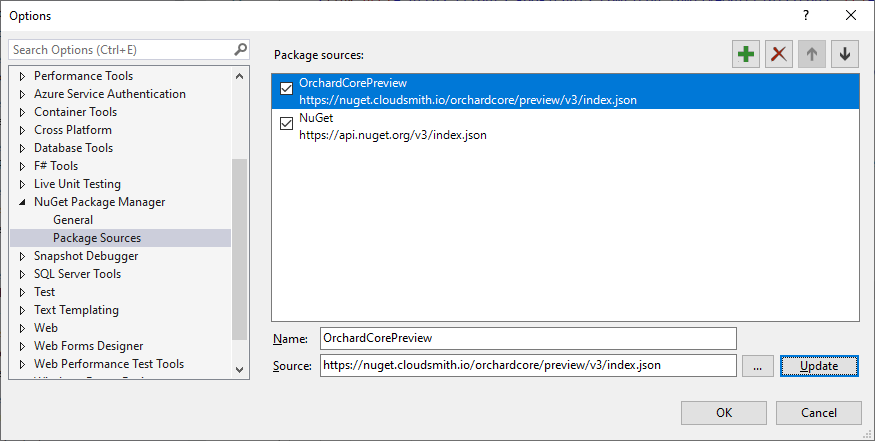This screenshot has height=441, width=875.
Task: Click the Update button
Action: pos(819,366)
